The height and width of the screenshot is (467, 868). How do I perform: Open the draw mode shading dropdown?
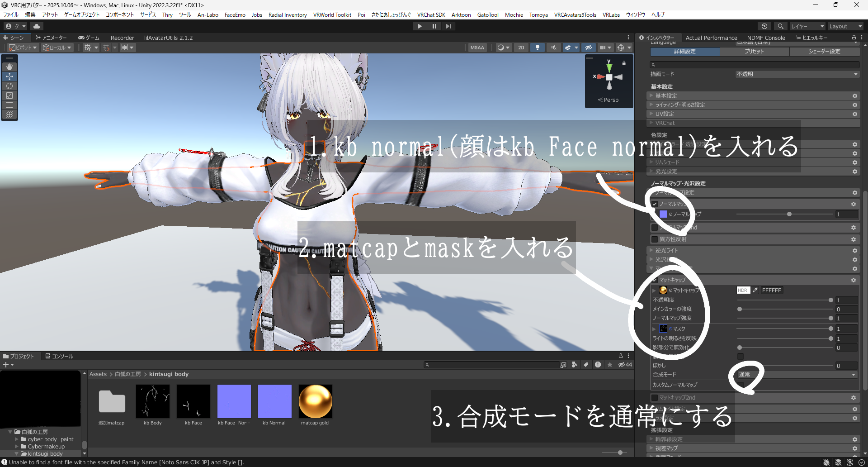[503, 48]
